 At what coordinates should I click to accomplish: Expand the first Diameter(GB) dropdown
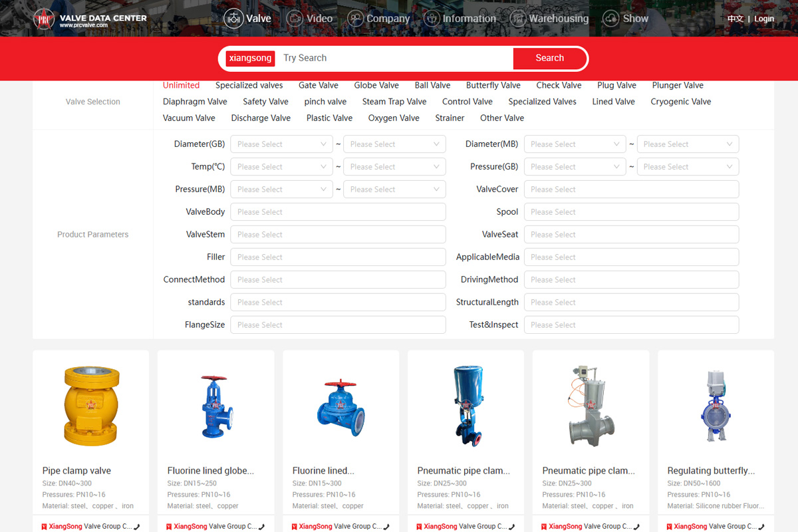tap(281, 144)
